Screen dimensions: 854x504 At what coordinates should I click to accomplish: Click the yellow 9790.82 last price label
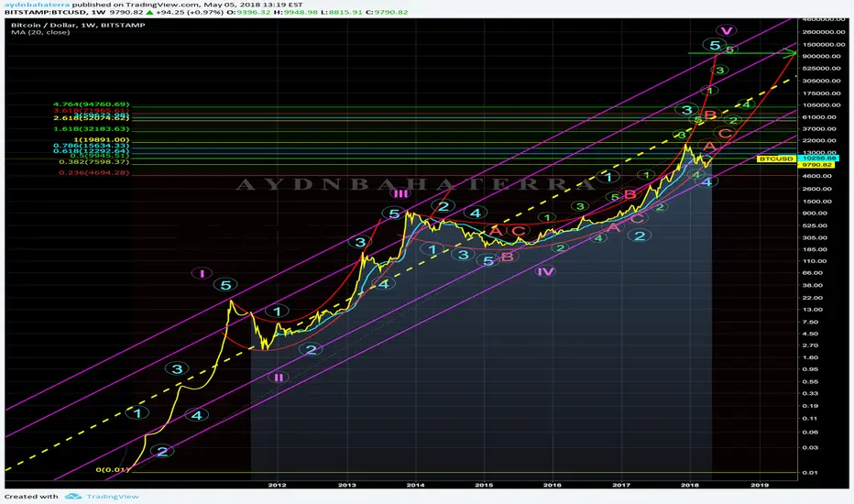[x=816, y=165]
